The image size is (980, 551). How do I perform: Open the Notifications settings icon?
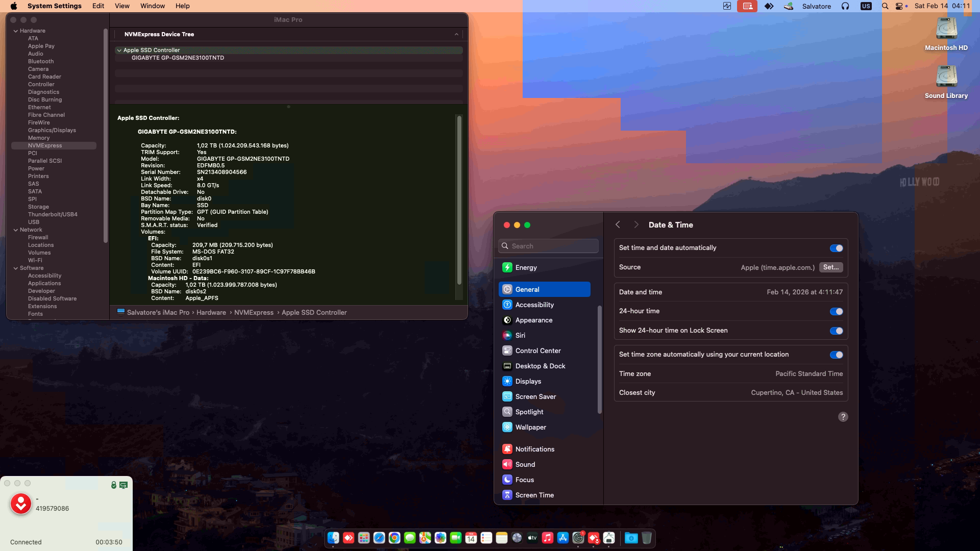[507, 449]
